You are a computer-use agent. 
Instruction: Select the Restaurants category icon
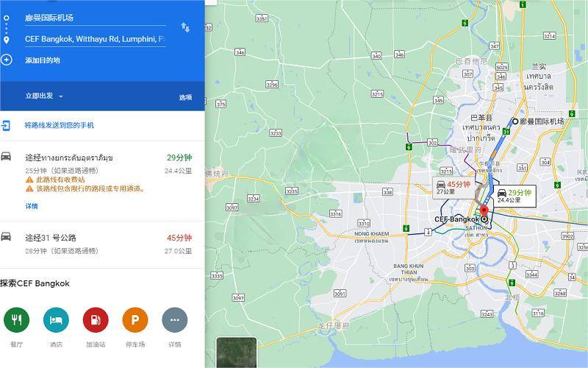pos(16,320)
